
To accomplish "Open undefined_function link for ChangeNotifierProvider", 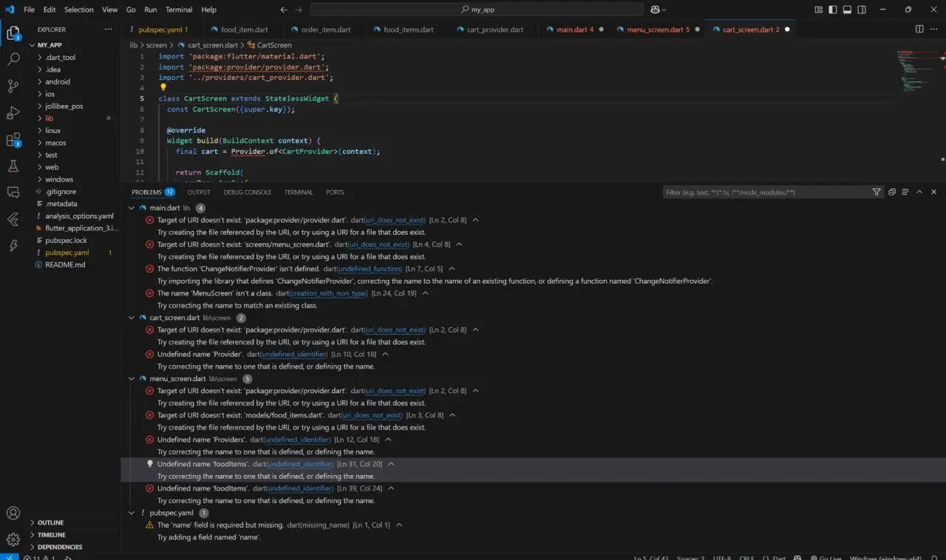I will point(370,269).
